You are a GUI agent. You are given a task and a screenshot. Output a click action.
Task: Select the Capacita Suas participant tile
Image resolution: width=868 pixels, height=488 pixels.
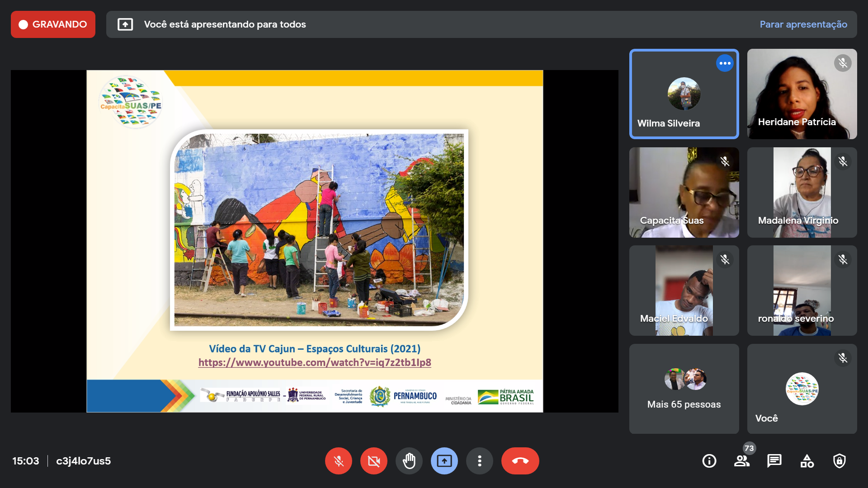684,192
